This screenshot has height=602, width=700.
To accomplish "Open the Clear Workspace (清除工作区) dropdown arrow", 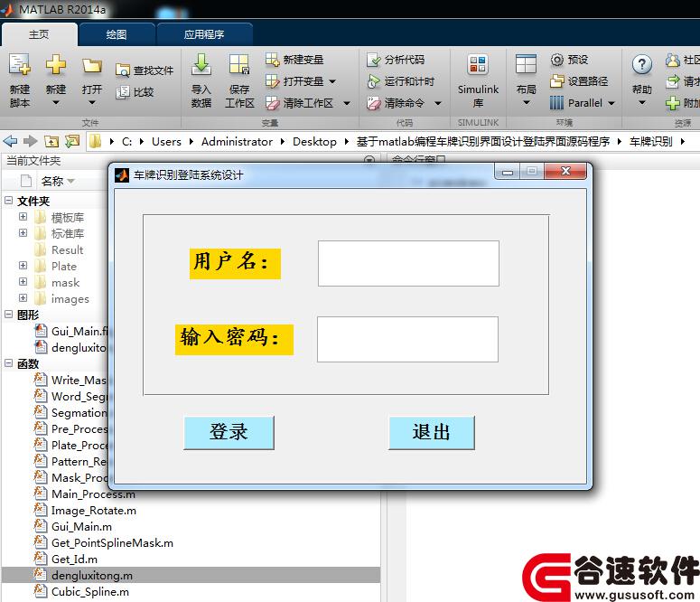I will (x=347, y=104).
